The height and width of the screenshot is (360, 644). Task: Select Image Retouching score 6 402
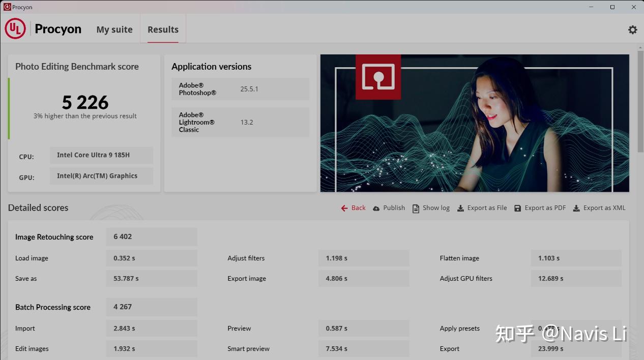tap(152, 236)
